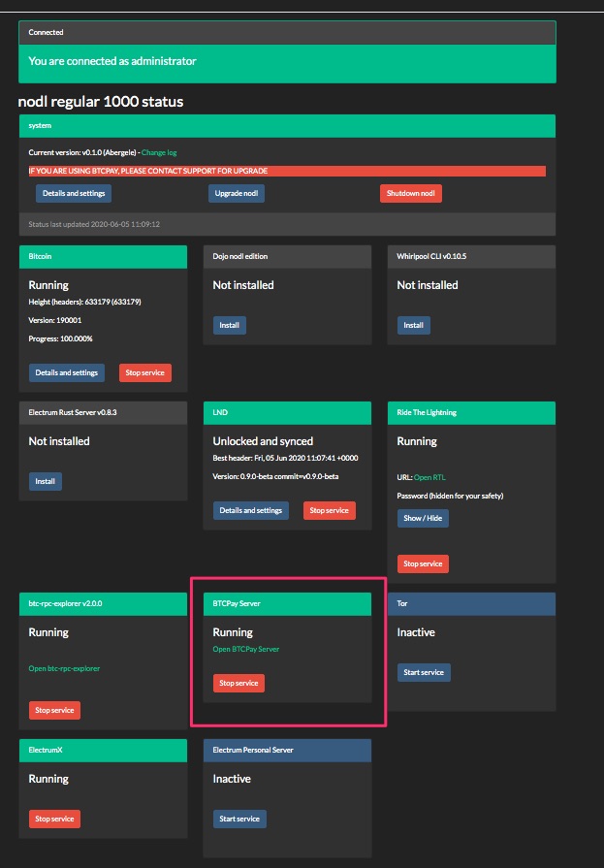
Task: Stop the btc-rpc-explorer service
Action: pyautogui.click(x=55, y=710)
